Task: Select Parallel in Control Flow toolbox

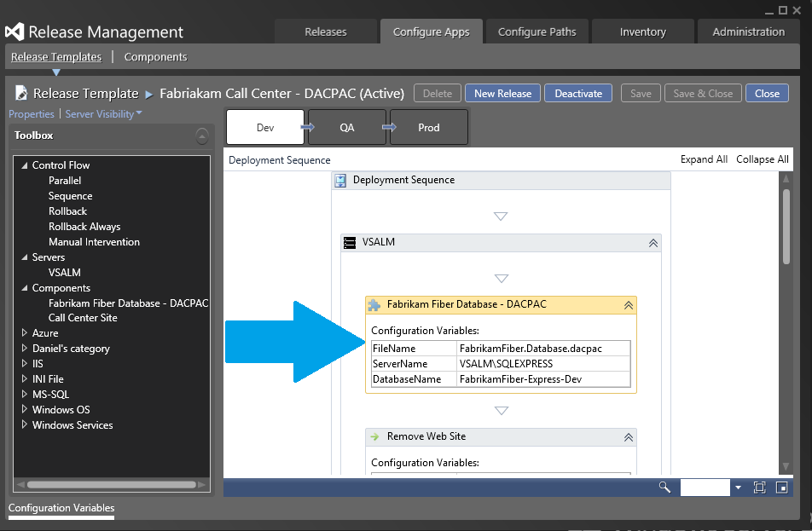Action: pyautogui.click(x=65, y=181)
